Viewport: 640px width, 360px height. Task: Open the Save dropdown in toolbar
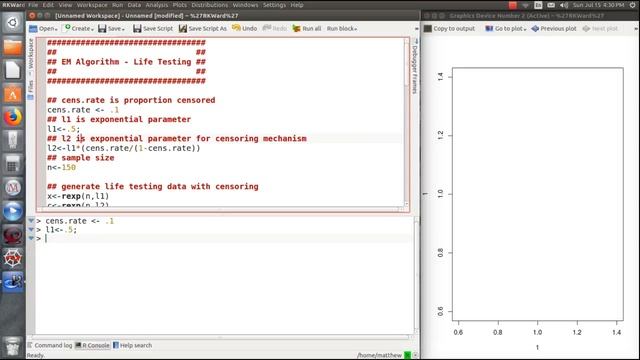pos(111,29)
